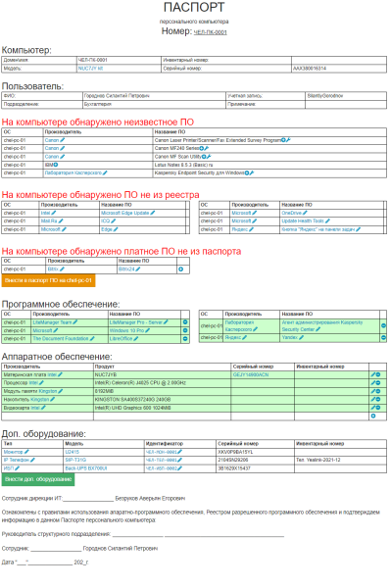
Task: Click the orange Внести в паспорт ПО button
Action: tap(48, 280)
